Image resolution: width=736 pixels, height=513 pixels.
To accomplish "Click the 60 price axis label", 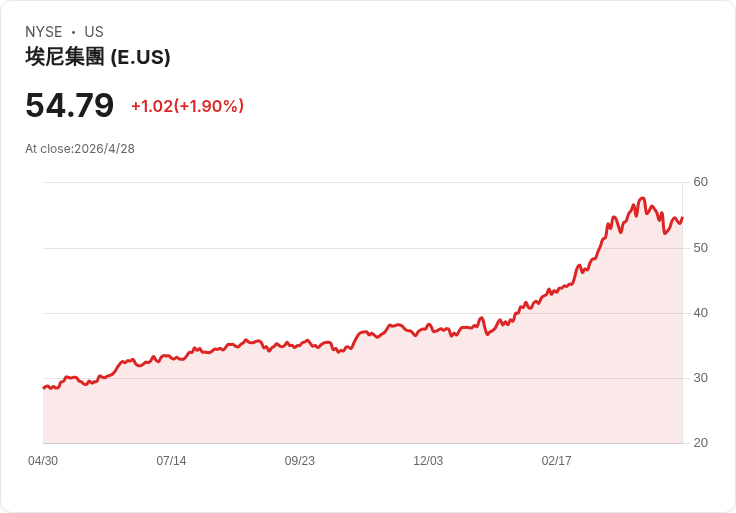I will [x=700, y=182].
